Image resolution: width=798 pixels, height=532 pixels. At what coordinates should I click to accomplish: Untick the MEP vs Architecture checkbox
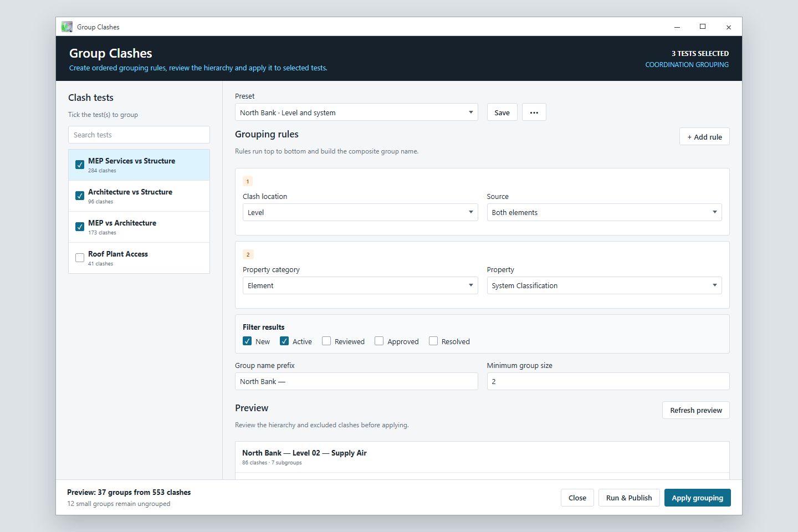point(80,227)
